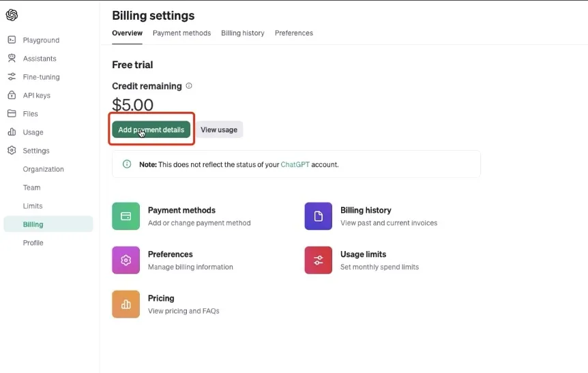Follow the ChatGPT link in the note
The height and width of the screenshot is (373, 588).
[x=295, y=164]
